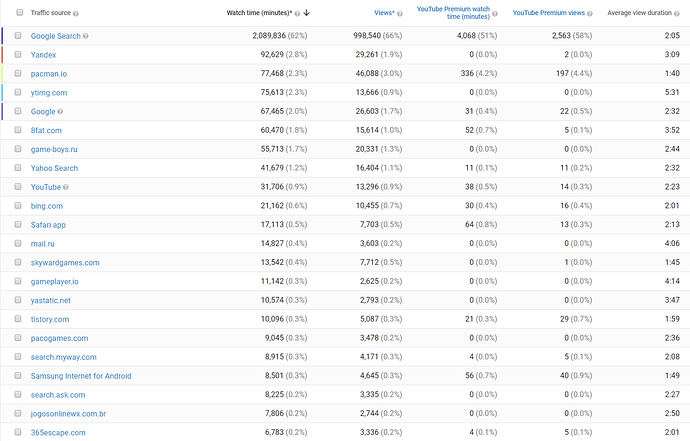The width and height of the screenshot is (690, 441).
Task: Click the light blue color bar of ytimg.com row
Action: (x=2, y=93)
